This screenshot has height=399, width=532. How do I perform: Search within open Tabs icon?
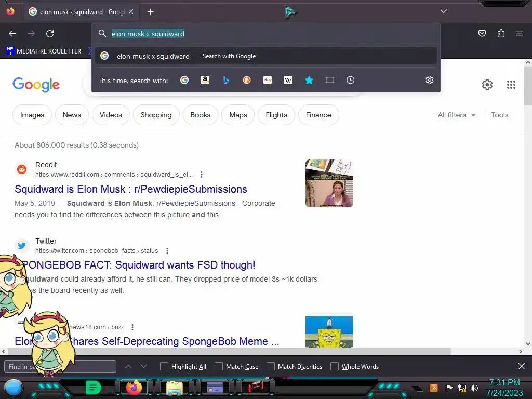(330, 80)
